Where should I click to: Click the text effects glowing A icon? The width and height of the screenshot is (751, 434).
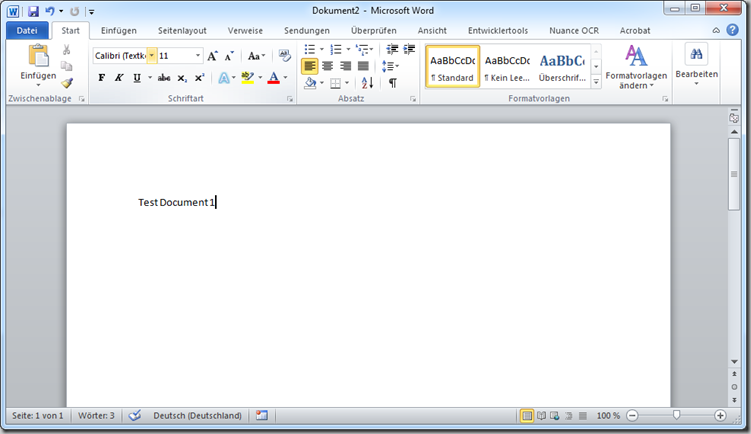[224, 78]
